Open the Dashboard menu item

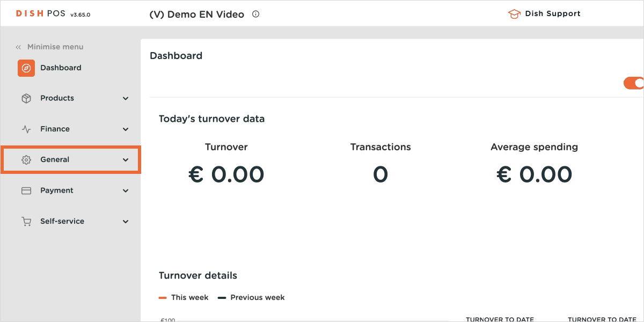click(61, 68)
